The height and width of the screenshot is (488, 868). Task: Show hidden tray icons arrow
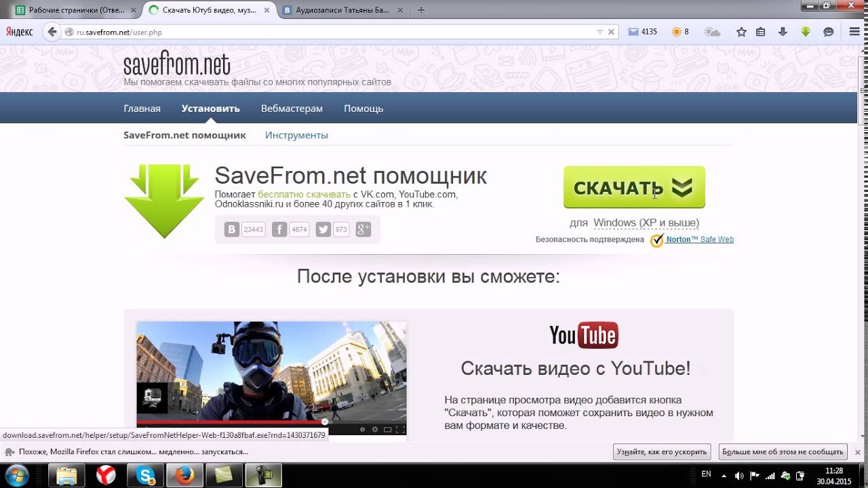[724, 476]
